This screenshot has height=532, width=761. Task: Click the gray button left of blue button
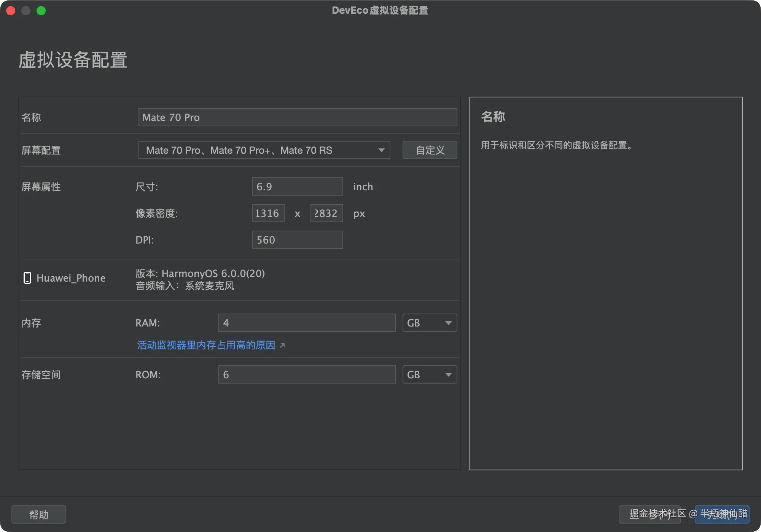650,514
